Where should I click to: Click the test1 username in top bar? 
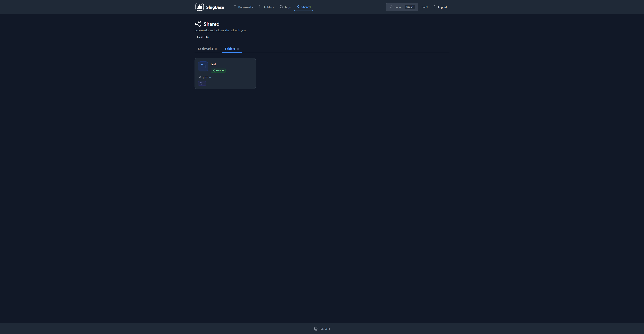click(x=424, y=7)
